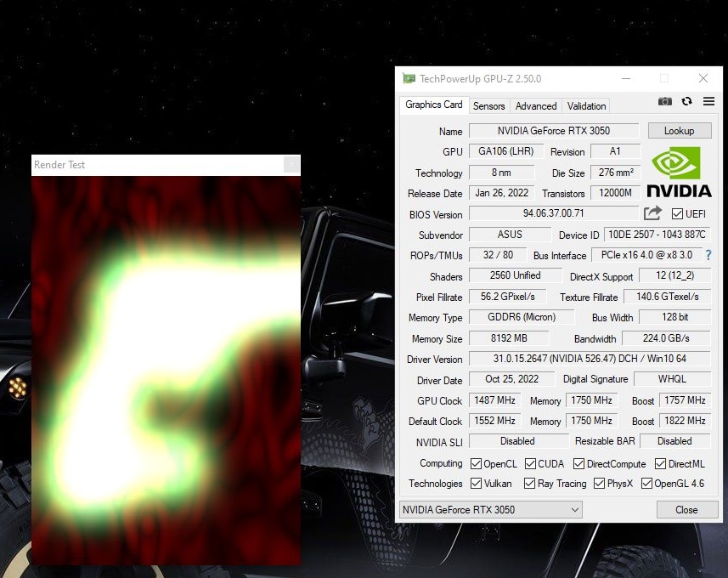Click the Die Size value 276 mm²
Screen dimensions: 728x578
click(616, 173)
